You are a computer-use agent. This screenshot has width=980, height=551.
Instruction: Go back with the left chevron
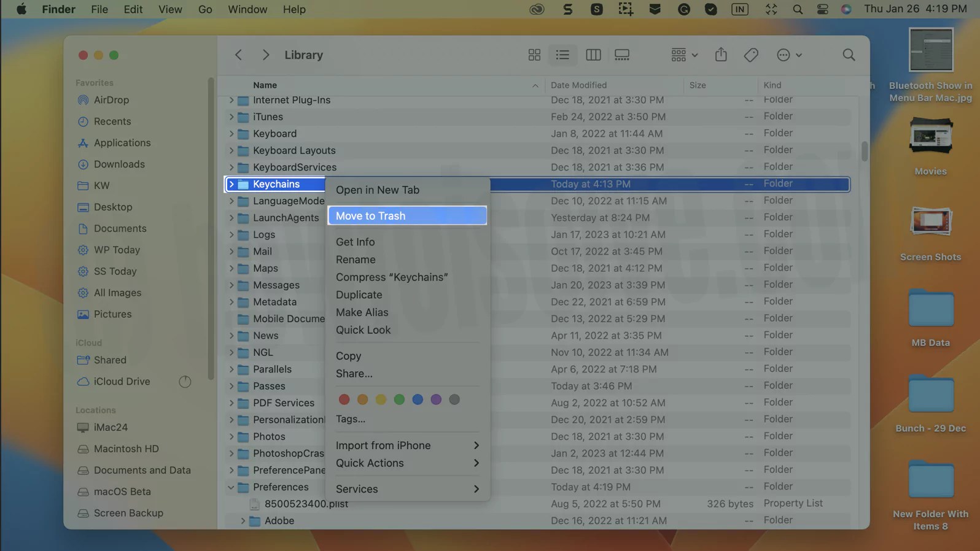point(238,55)
